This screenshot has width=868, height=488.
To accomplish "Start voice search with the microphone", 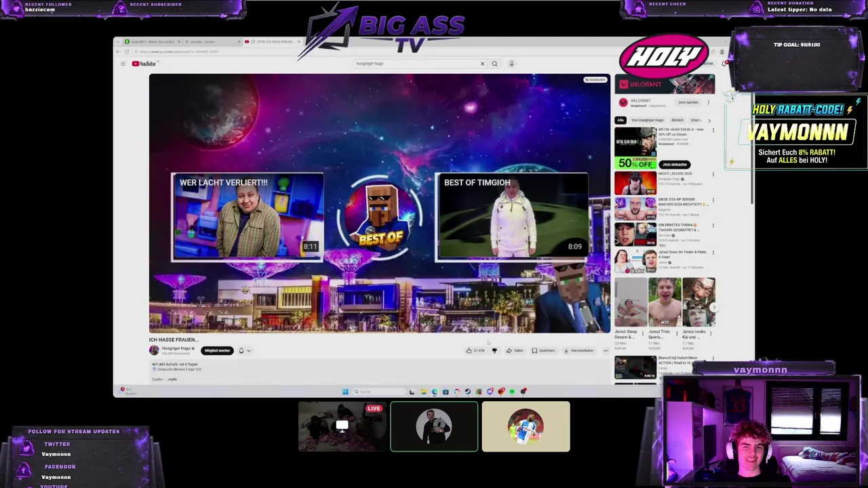I will click(511, 64).
